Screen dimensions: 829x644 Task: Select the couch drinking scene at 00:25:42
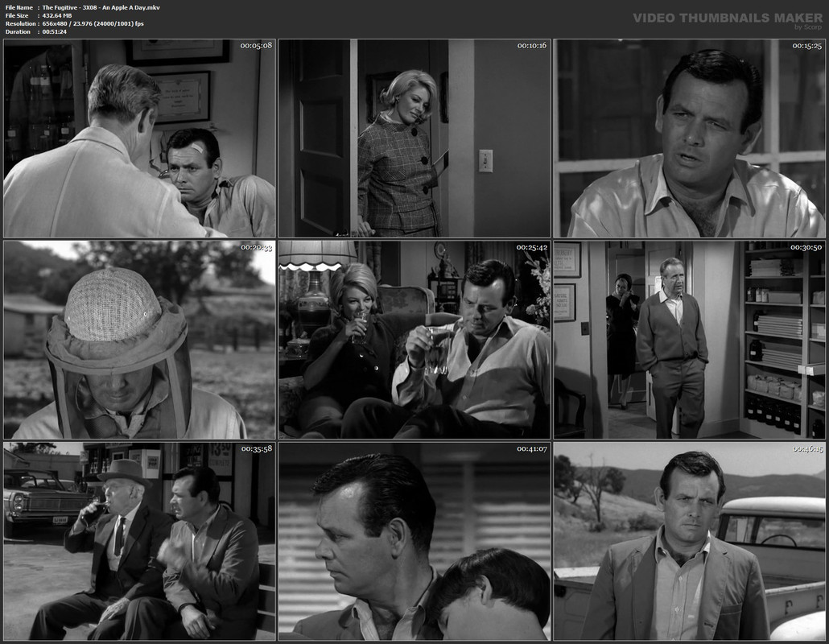tap(414, 340)
